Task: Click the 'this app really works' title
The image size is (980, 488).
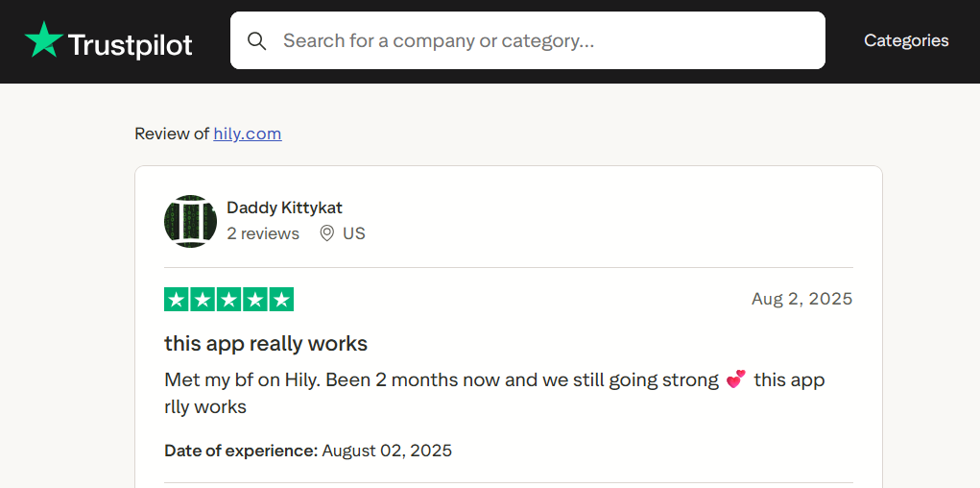Action: (266, 344)
